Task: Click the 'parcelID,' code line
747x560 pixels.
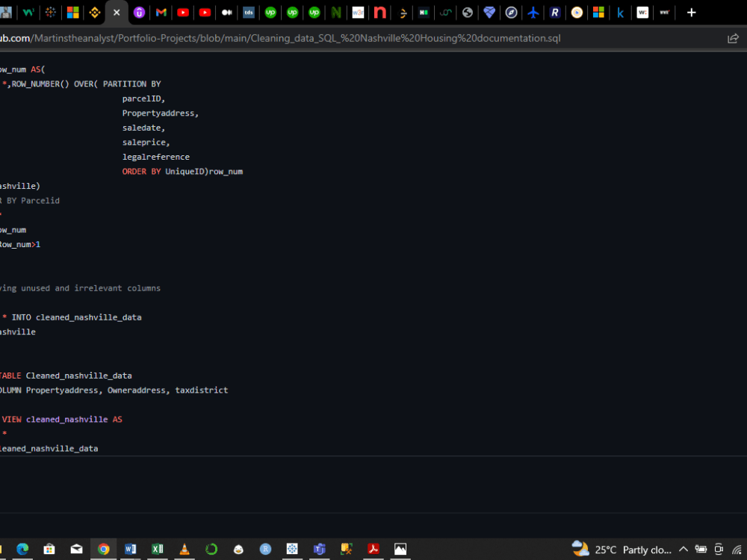Action: [143, 99]
